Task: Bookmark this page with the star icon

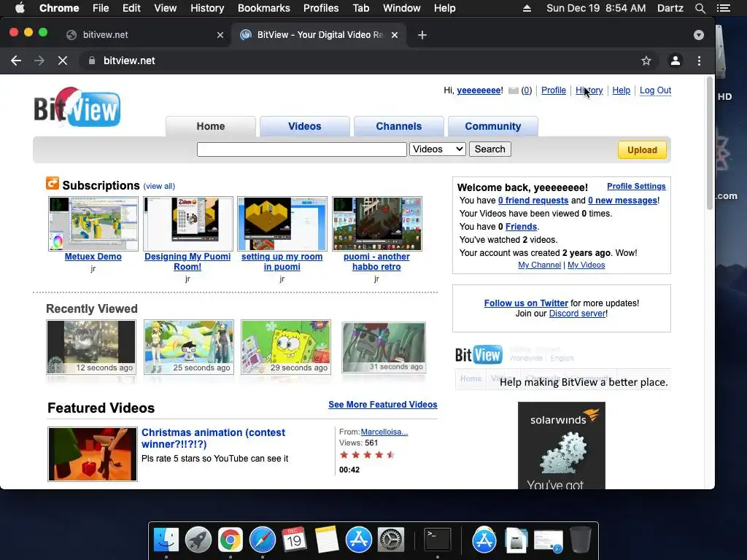Action: click(646, 61)
